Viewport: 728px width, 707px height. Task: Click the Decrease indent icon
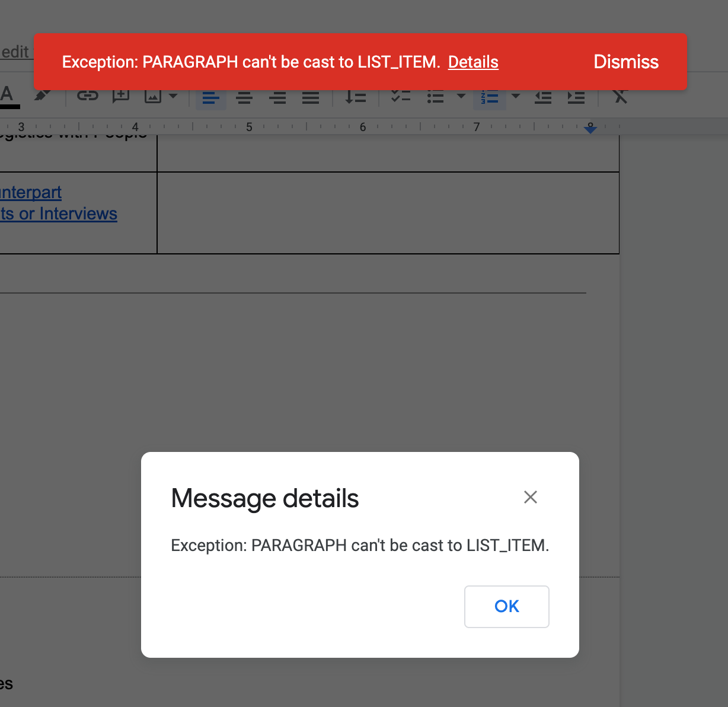542,97
